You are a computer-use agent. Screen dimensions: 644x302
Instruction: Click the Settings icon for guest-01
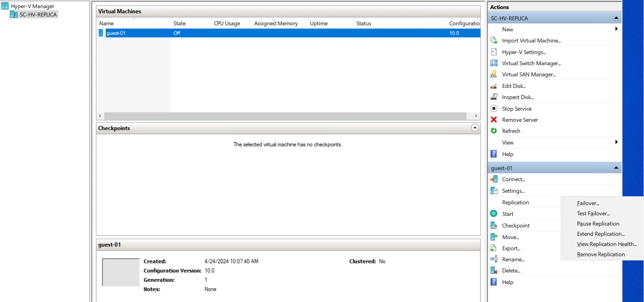494,190
